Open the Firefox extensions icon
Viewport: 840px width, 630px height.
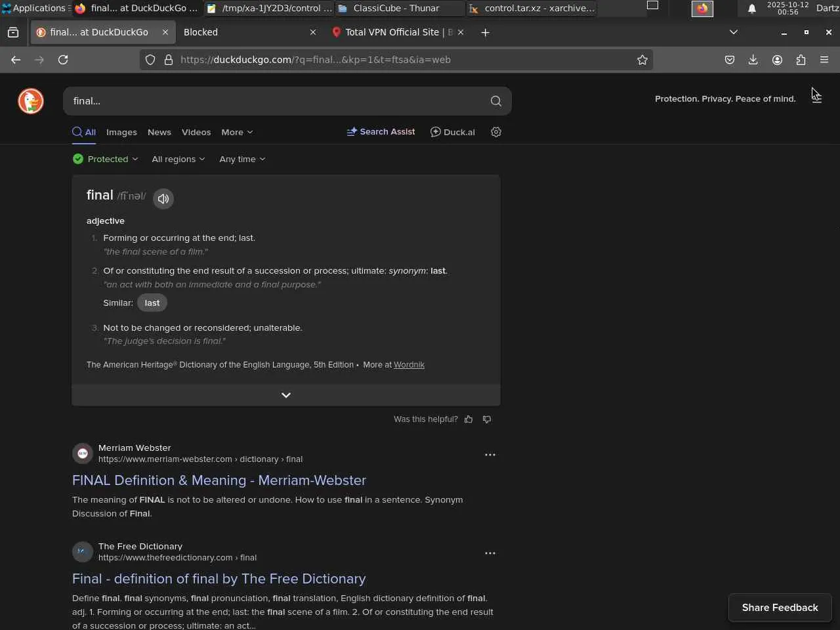pos(801,60)
